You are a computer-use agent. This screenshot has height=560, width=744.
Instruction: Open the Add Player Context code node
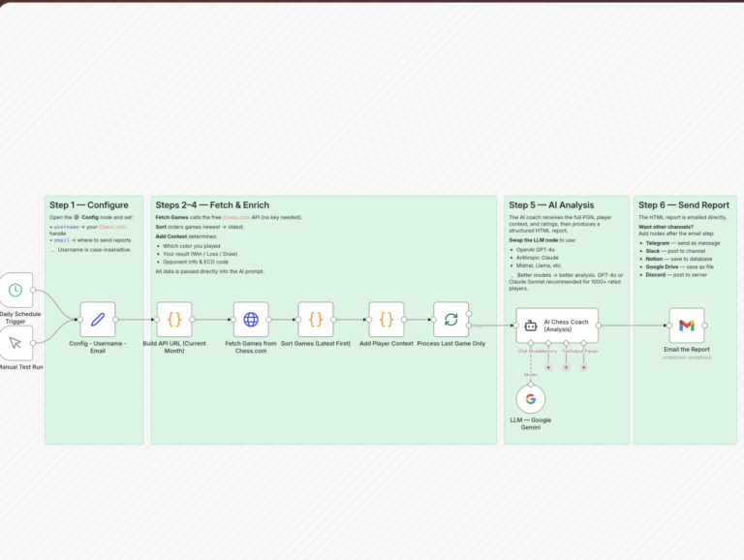click(387, 320)
